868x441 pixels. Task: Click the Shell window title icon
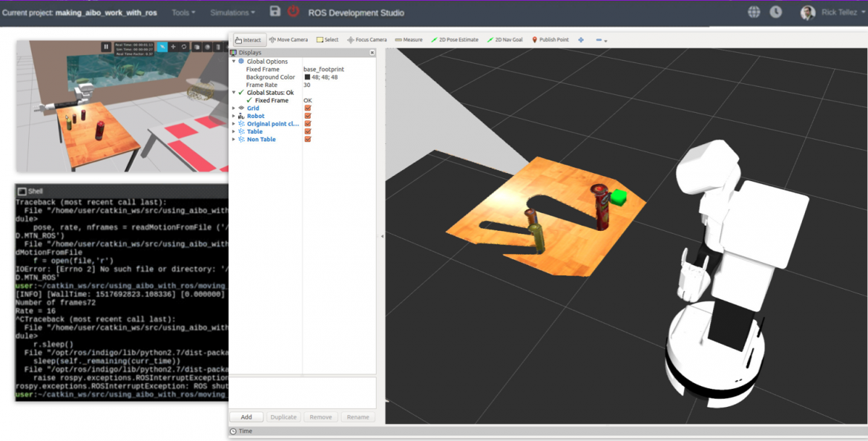(x=22, y=191)
